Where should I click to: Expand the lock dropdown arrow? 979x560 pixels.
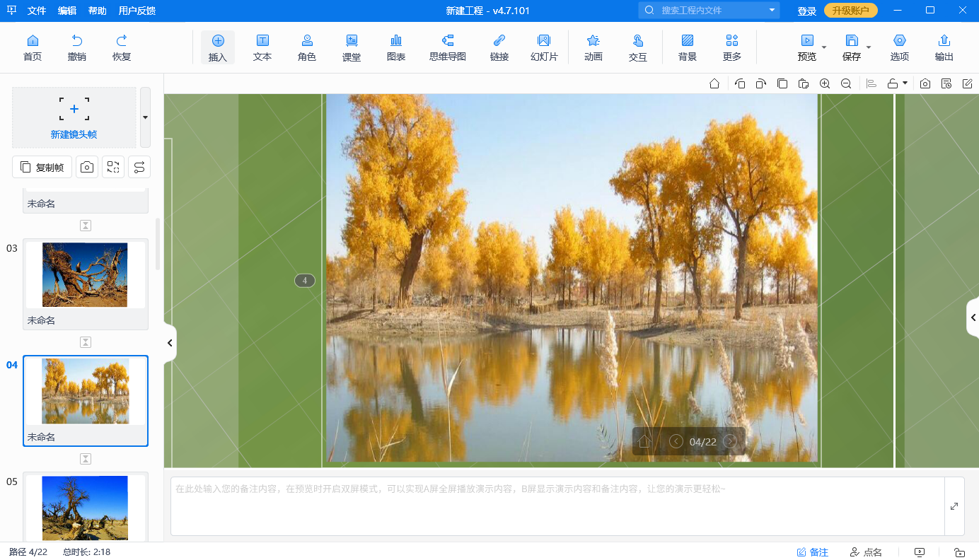905,83
